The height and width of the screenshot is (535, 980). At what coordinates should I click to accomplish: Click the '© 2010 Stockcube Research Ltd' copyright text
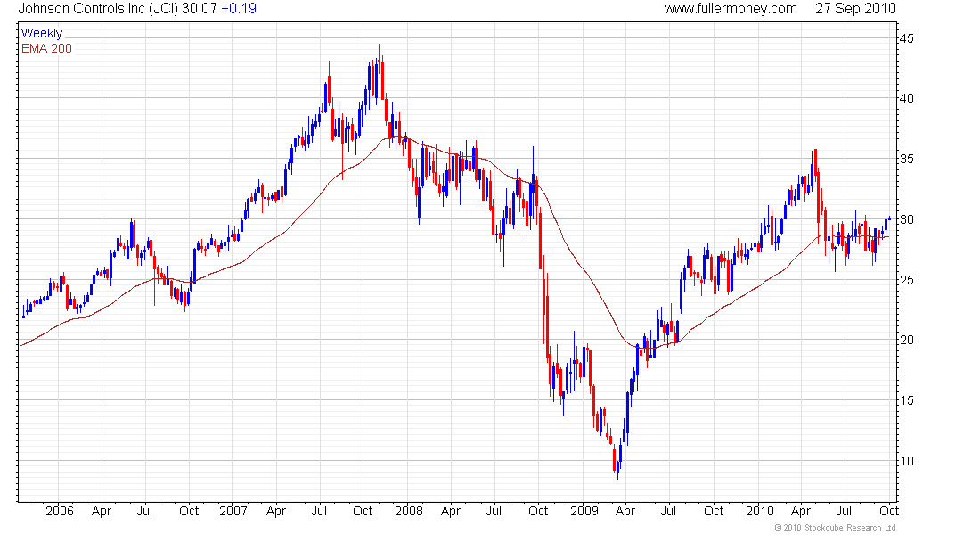[835, 528]
